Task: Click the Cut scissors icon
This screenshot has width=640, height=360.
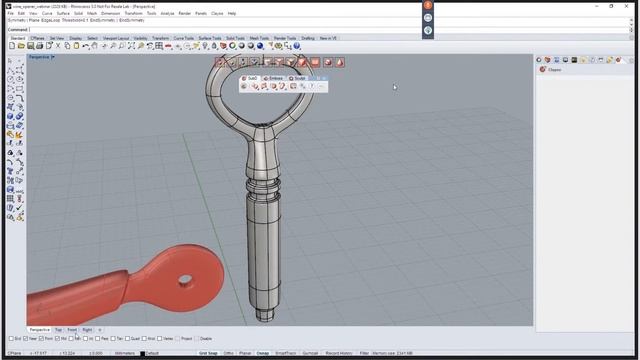Action: pos(58,46)
